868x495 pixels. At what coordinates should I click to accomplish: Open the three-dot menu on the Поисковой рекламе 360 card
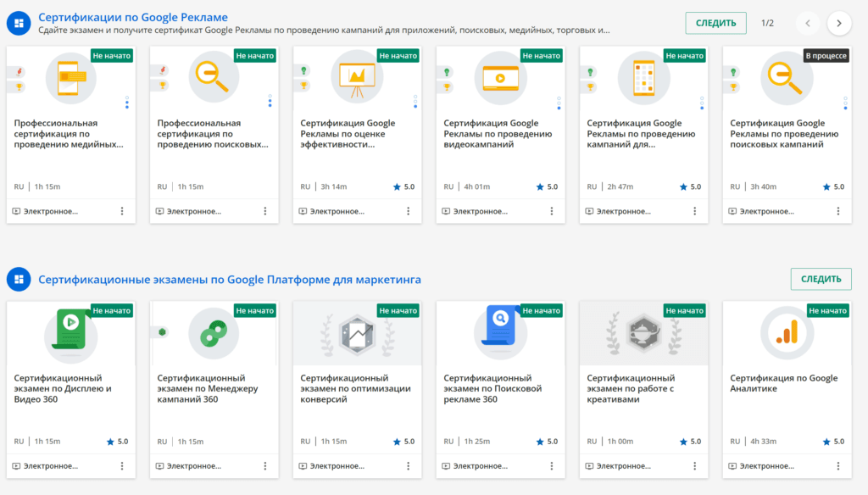551,466
